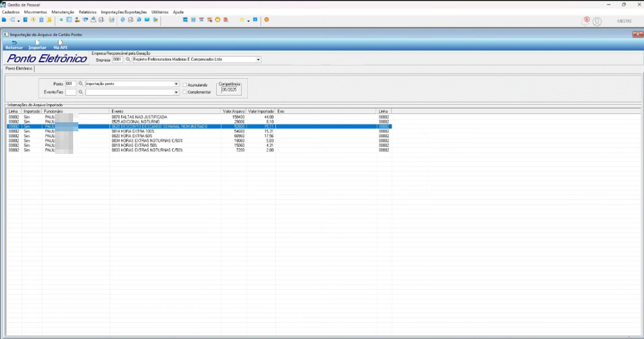Image resolution: width=644 pixels, height=339 pixels.
Task: Click the Empresa code field 0001
Action: pos(117,60)
